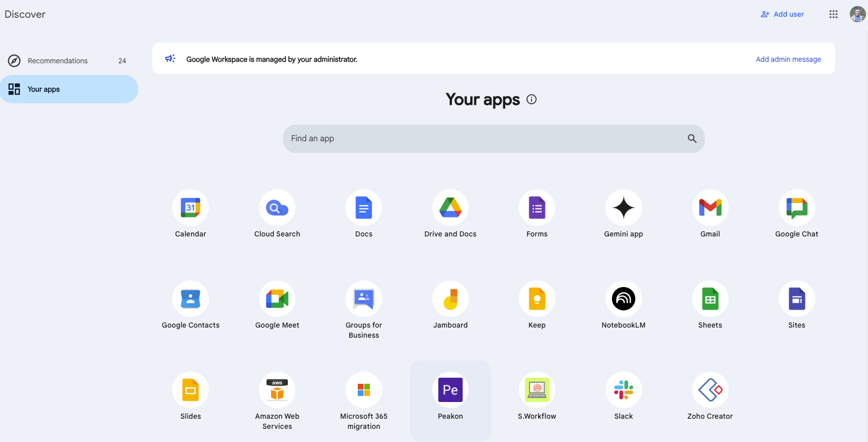Open the Gmail app icon

pyautogui.click(x=710, y=208)
